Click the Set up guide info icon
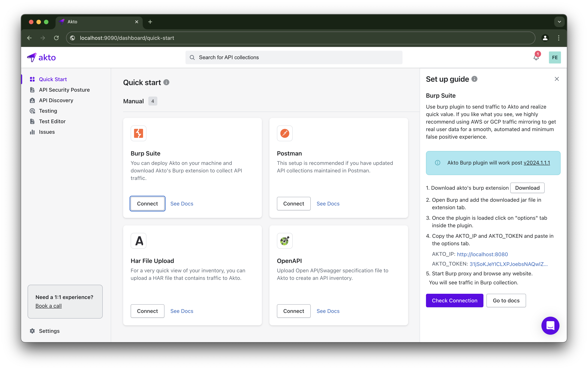This screenshot has width=588, height=370. pyautogui.click(x=474, y=79)
